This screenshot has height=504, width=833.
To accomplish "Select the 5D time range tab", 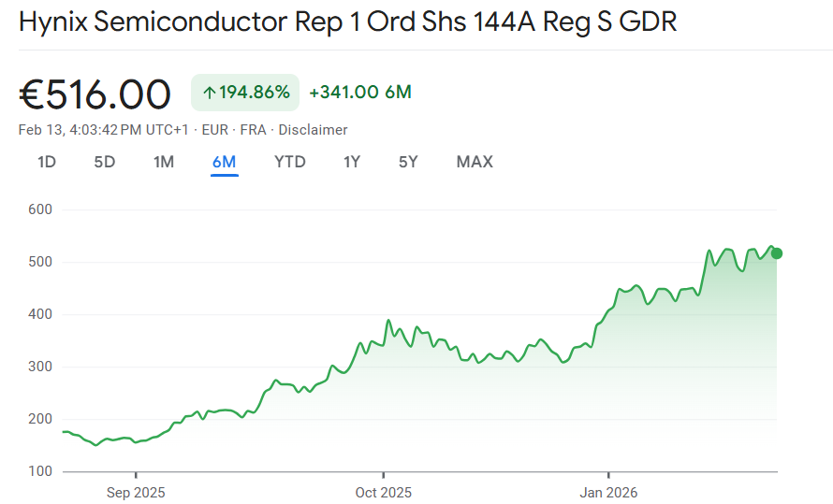I will (105, 162).
